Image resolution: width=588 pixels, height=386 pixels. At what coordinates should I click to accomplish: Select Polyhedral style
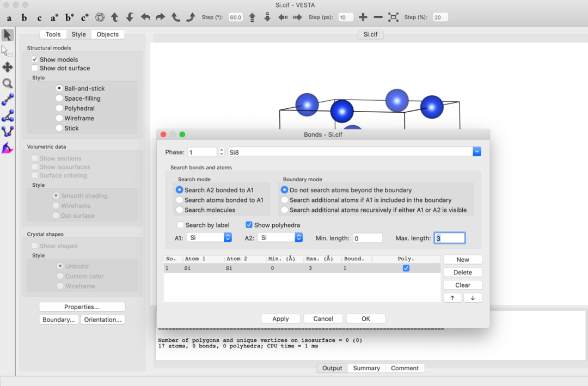pos(59,108)
